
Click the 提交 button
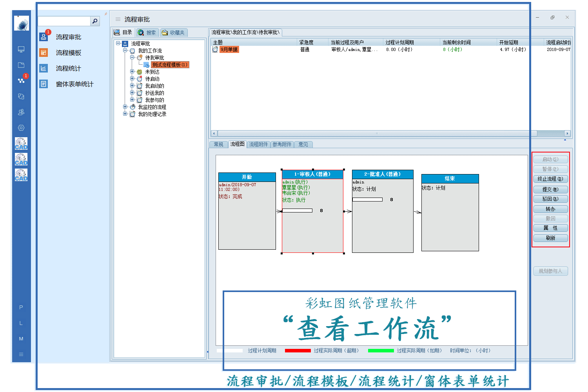pyautogui.click(x=550, y=189)
